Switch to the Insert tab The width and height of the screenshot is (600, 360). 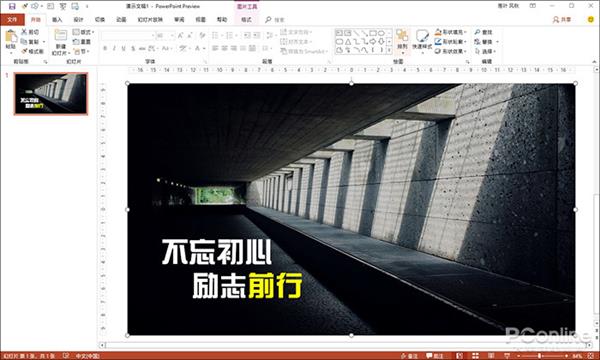[57, 20]
